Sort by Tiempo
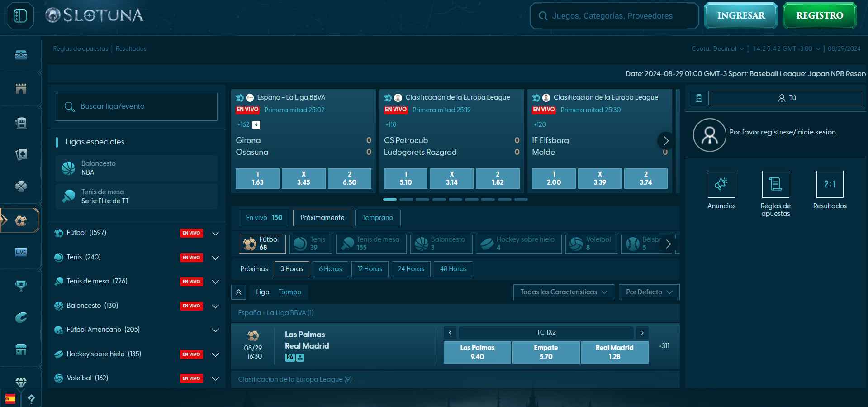Image resolution: width=868 pixels, height=407 pixels. tap(290, 292)
